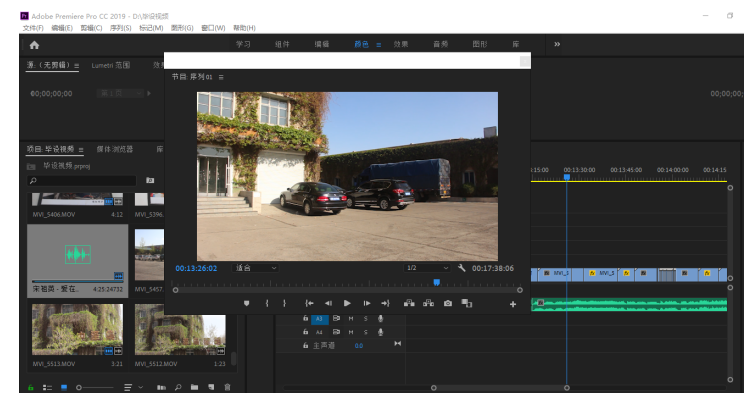Viewport: 755px width, 405px height.
Task: Mute track A3 with M button
Action: tap(351, 318)
